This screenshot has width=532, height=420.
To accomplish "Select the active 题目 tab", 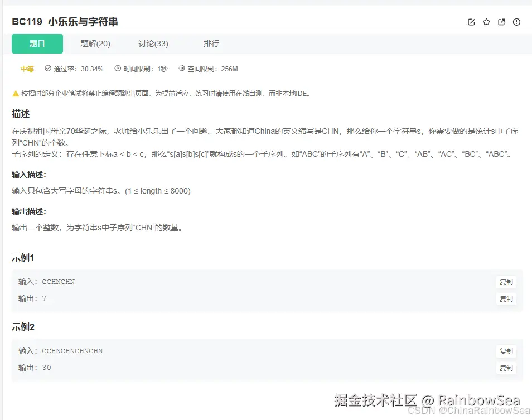I will pos(37,44).
